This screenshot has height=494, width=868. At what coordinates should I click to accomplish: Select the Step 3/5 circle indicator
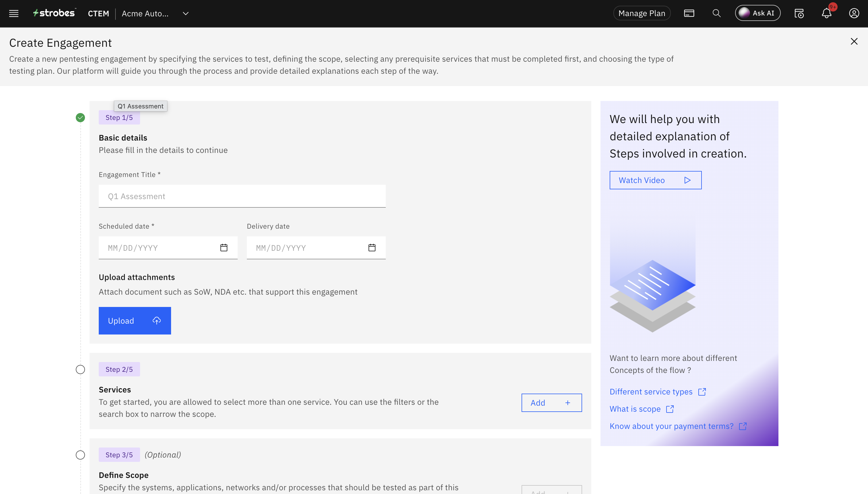80,455
